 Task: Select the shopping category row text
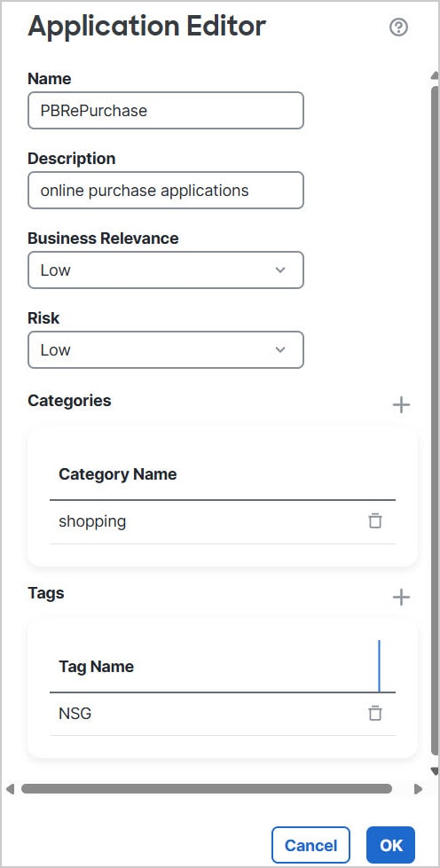coord(92,521)
